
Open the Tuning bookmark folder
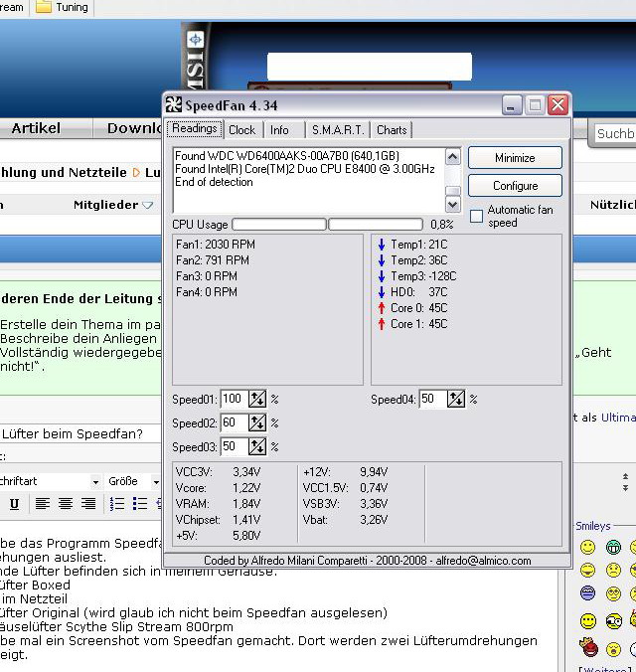point(62,7)
